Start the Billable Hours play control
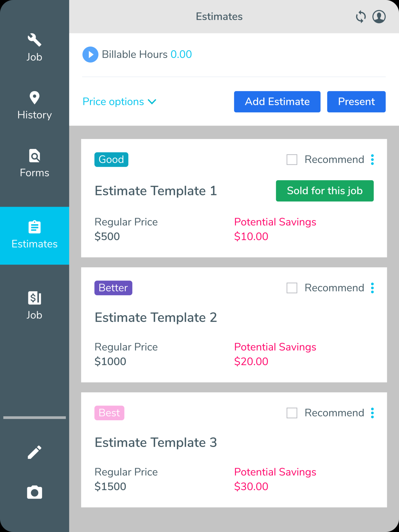This screenshot has height=532, width=399. (x=90, y=54)
